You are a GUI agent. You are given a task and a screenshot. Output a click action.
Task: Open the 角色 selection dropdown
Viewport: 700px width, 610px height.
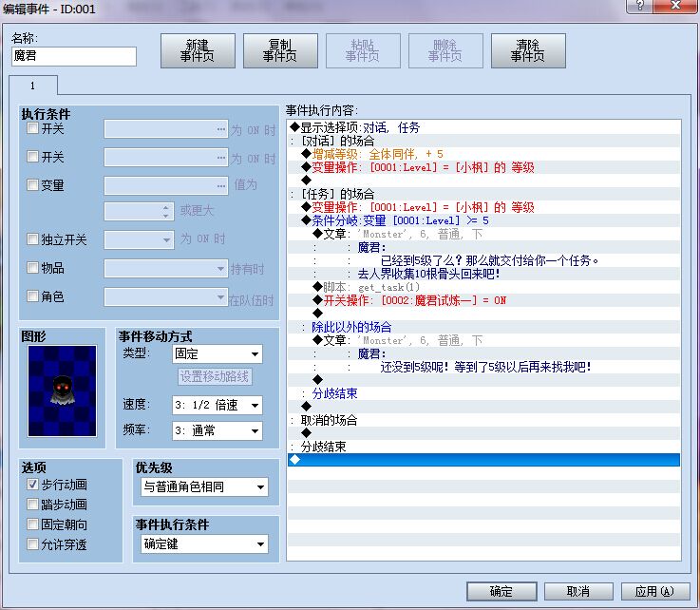click(166, 297)
